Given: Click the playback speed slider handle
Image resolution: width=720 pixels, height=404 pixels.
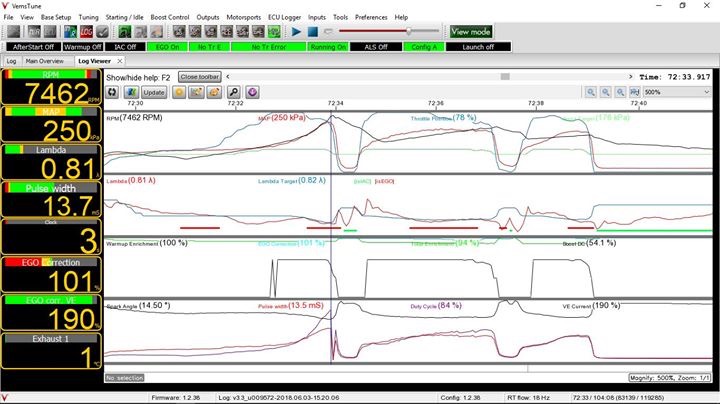Looking at the screenshot, I should click(408, 31).
